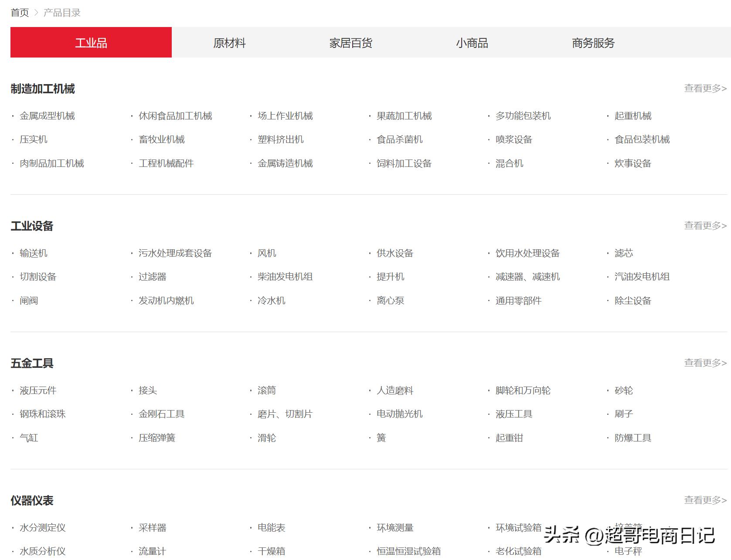View 水分测定仪 under 仪器仪表
Viewport: 731px width, 560px height.
pos(43,528)
